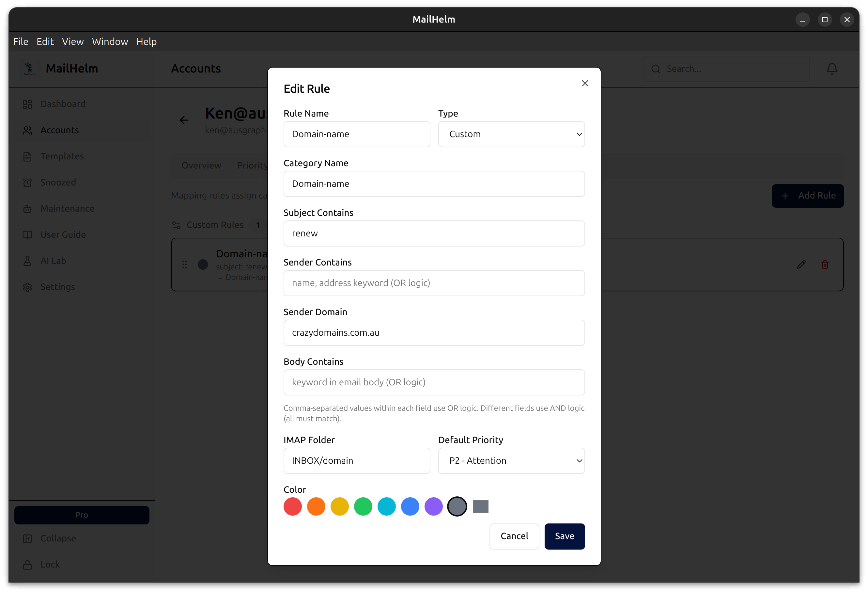
Task: Close the Edit Rule dialog with X
Action: (585, 83)
